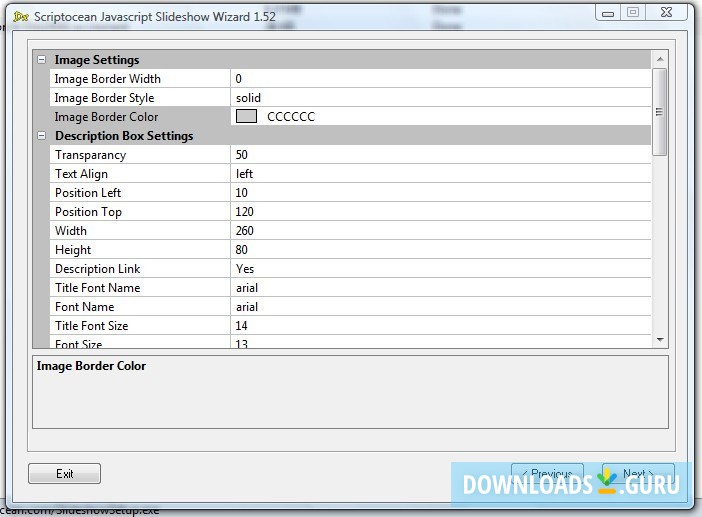Click the Image Border Color swatch
This screenshot has width=702, height=517.
click(x=246, y=116)
